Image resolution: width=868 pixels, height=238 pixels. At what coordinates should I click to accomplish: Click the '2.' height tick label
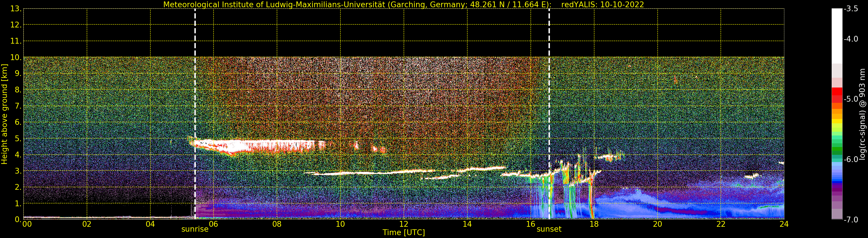tap(18, 187)
